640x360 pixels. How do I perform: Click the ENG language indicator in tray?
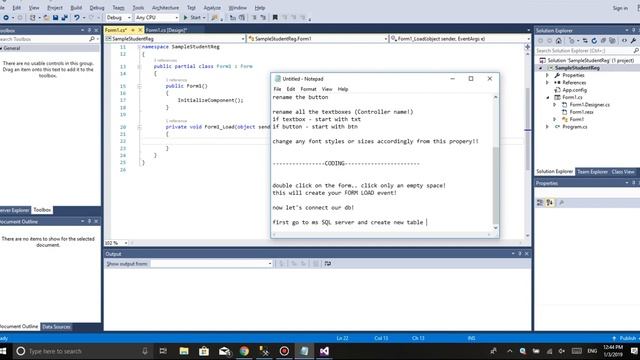coord(592,351)
